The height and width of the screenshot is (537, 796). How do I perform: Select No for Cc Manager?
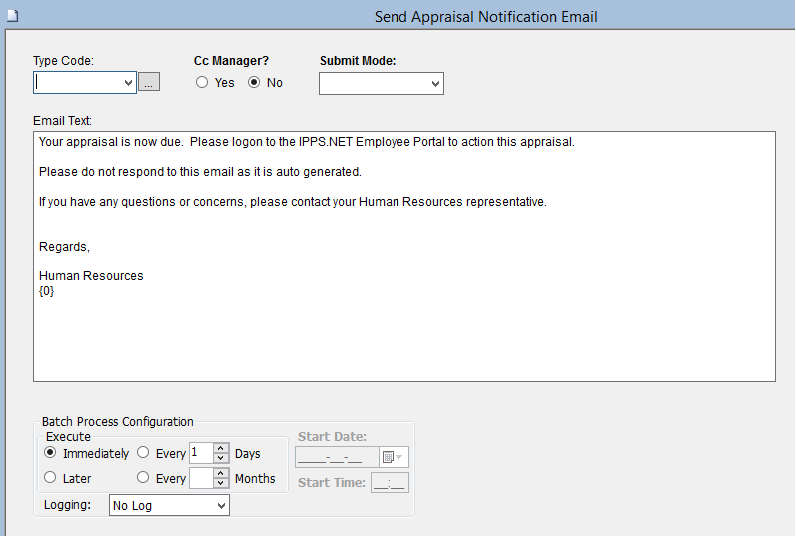[x=254, y=83]
